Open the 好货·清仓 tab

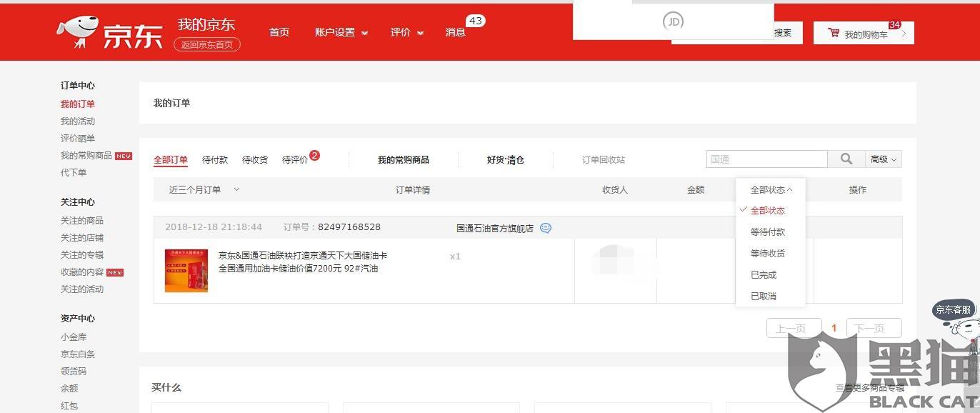(506, 159)
